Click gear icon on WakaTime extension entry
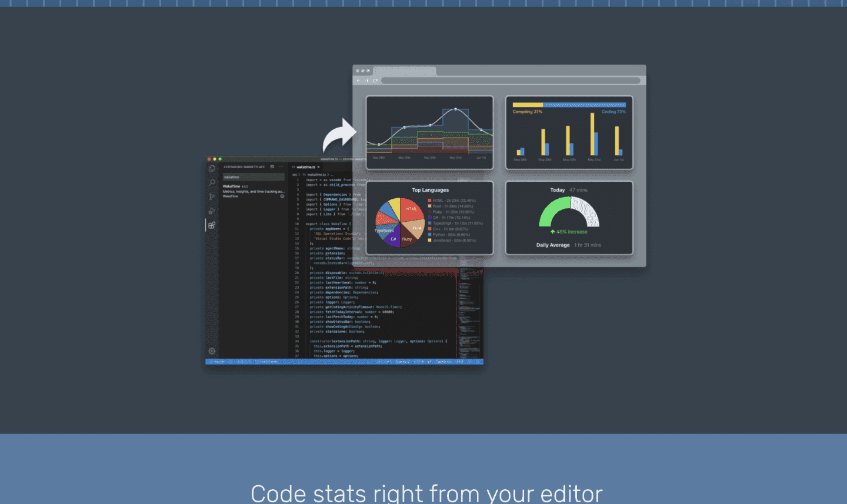Viewport: 847px width, 504px height. point(282,196)
